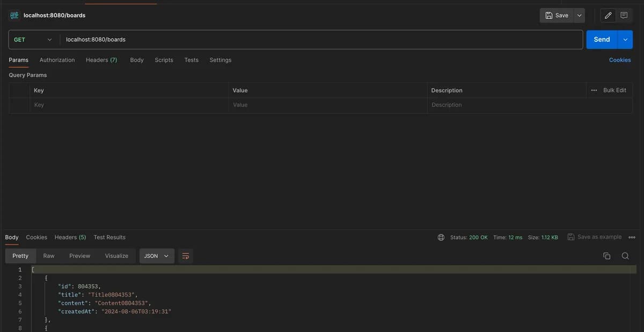Click the "id": 804353 line

(79, 286)
